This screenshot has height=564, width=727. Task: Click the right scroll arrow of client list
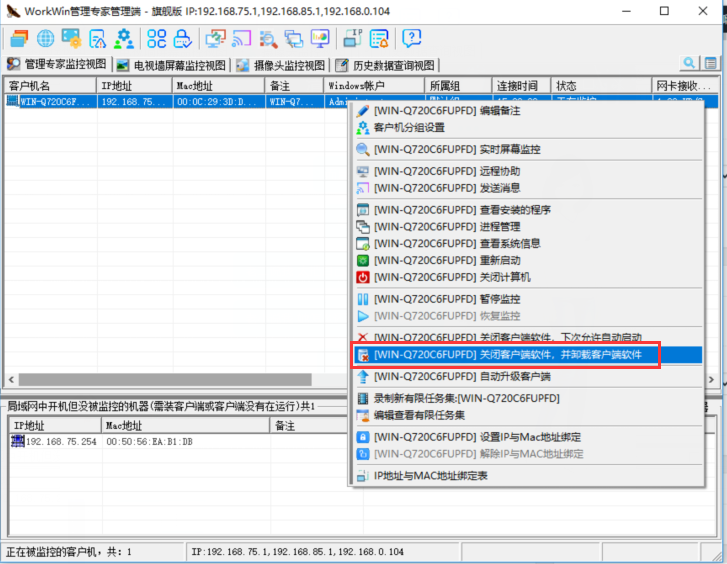(x=711, y=379)
